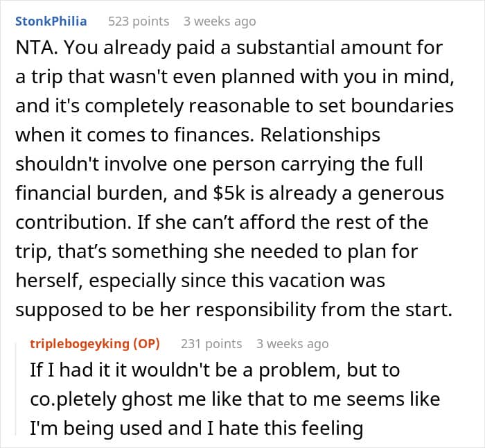Click the timestamp on triplebogeyking's reply
This screenshot has width=485, height=448.
coord(292,343)
